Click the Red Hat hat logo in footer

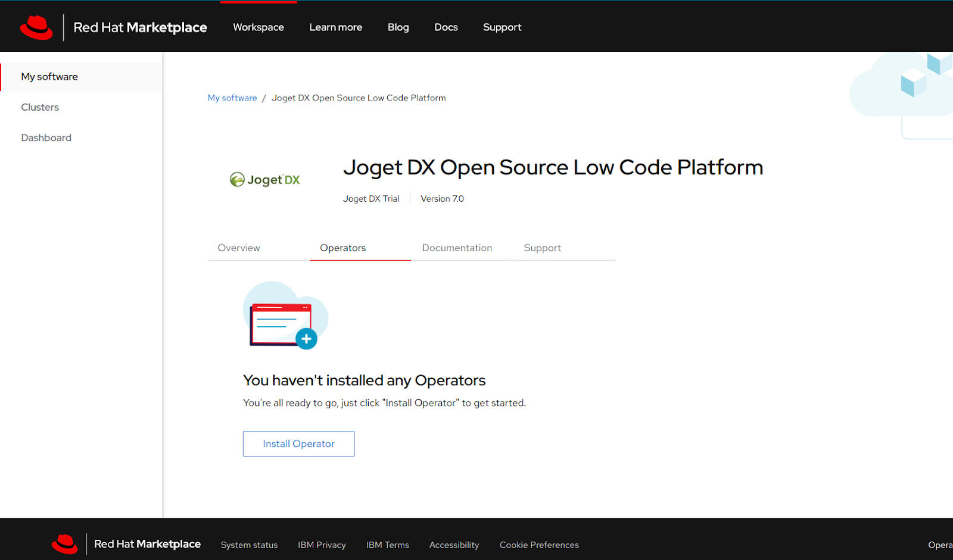click(x=64, y=544)
